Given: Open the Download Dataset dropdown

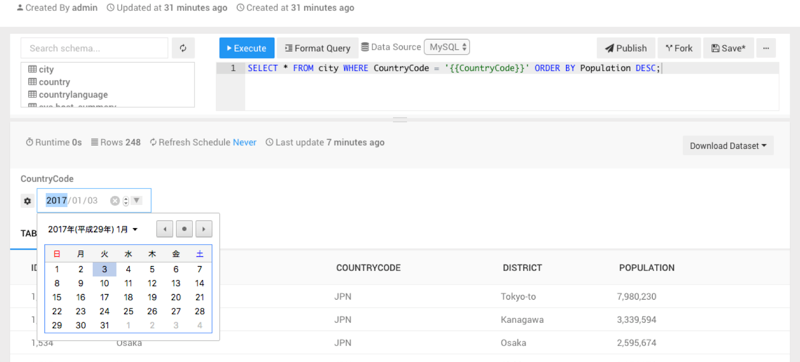Looking at the screenshot, I should point(728,146).
